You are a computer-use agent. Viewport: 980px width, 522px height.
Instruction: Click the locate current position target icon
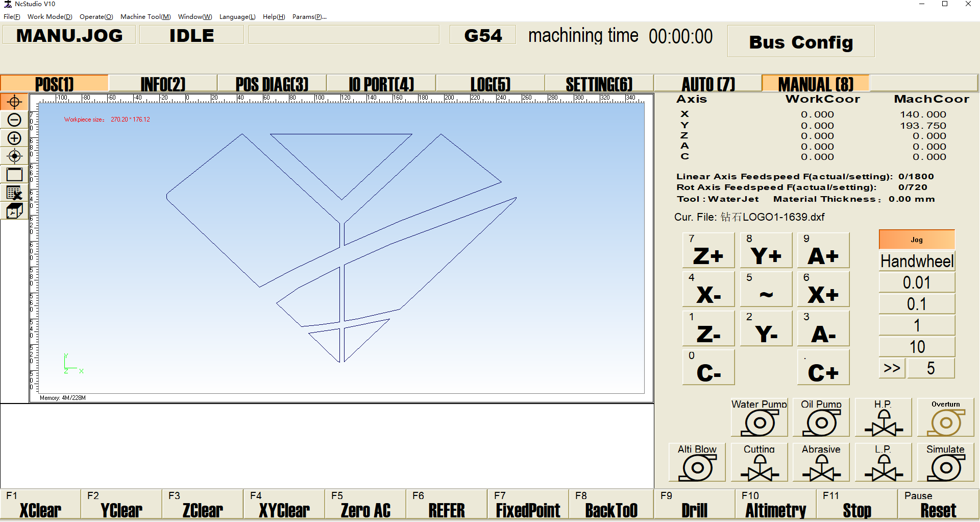click(x=14, y=156)
